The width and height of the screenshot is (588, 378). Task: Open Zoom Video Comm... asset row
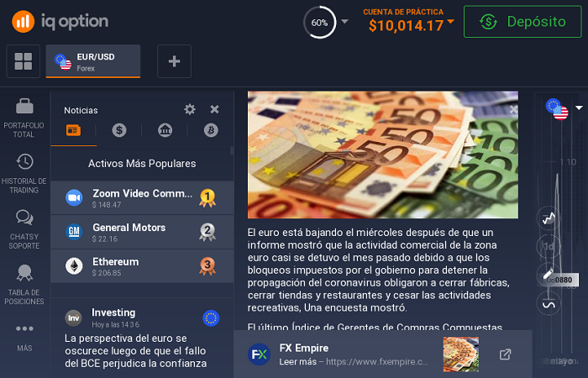142,198
